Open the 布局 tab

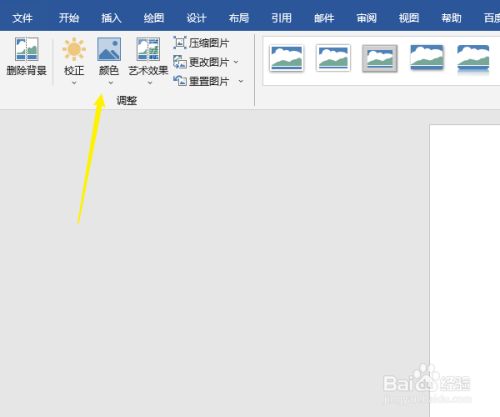[x=239, y=18]
